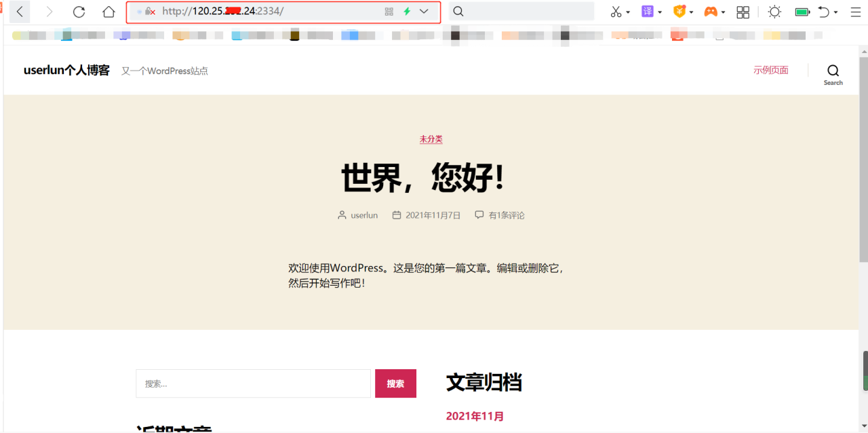Open the four-squares apps grid icon

coord(743,12)
